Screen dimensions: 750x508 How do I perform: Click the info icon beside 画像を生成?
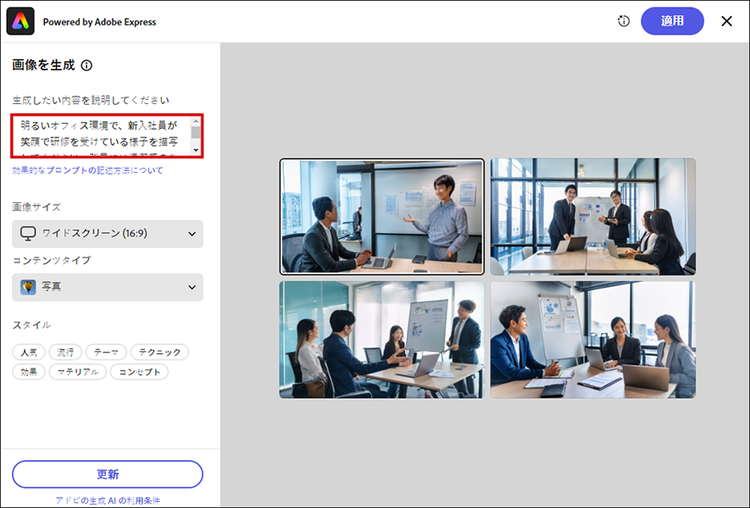tap(87, 66)
